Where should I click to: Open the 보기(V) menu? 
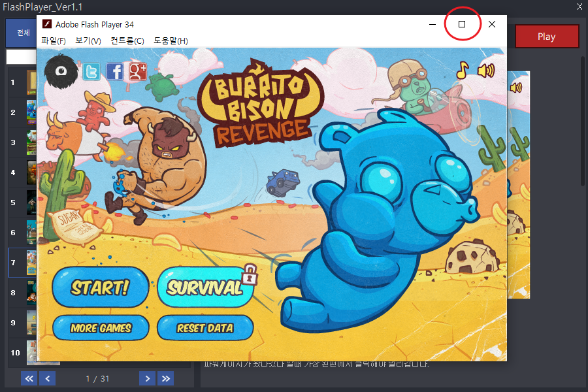(88, 41)
